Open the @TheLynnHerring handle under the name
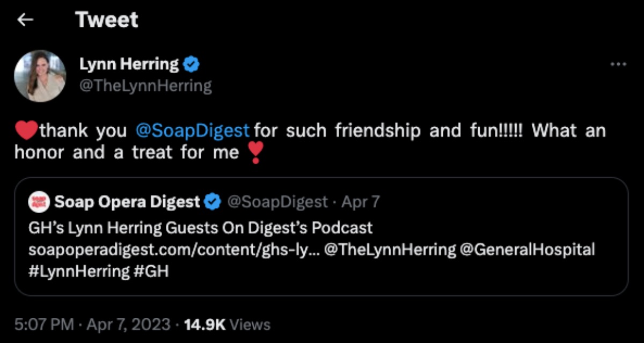Screen dimensions: 644x343 [145, 85]
